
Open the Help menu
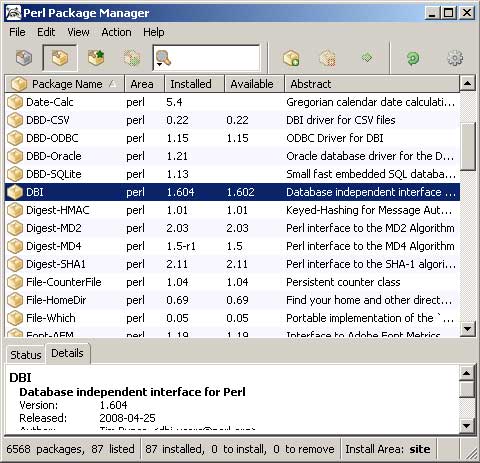[x=154, y=32]
